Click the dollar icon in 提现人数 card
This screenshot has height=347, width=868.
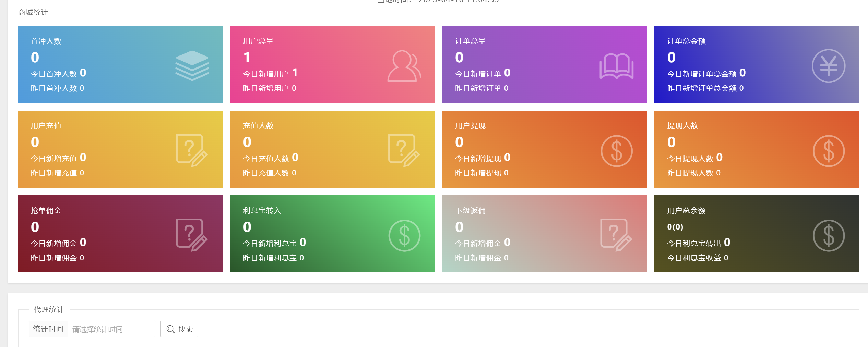click(x=828, y=151)
